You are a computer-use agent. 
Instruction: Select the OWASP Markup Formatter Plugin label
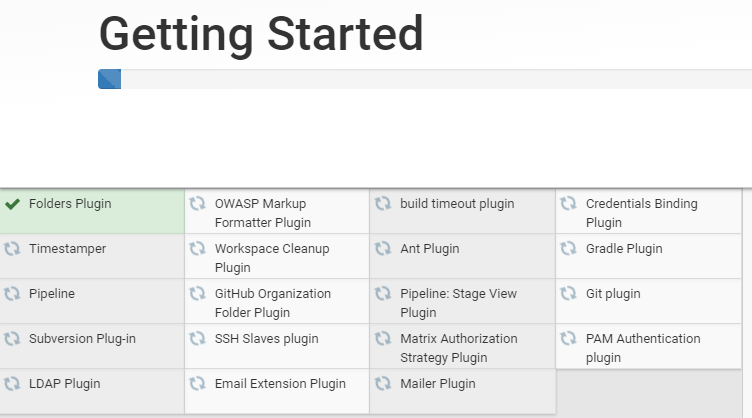tap(262, 213)
